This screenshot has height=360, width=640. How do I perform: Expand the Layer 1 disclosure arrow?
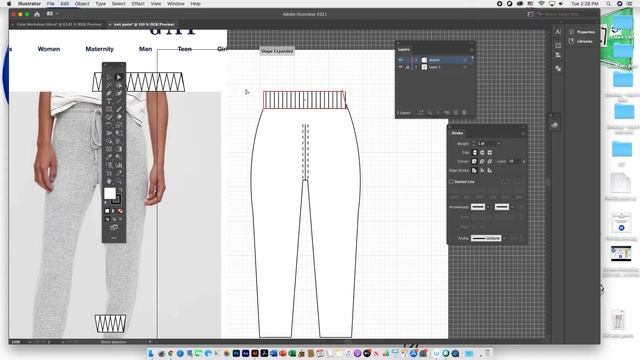pyautogui.click(x=416, y=67)
